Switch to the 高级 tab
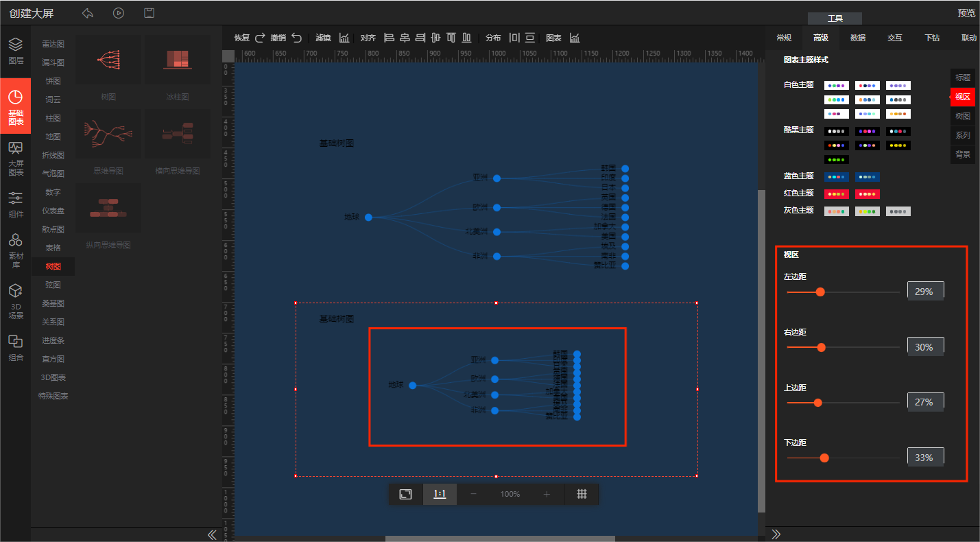This screenshot has width=980, height=542. pos(821,38)
